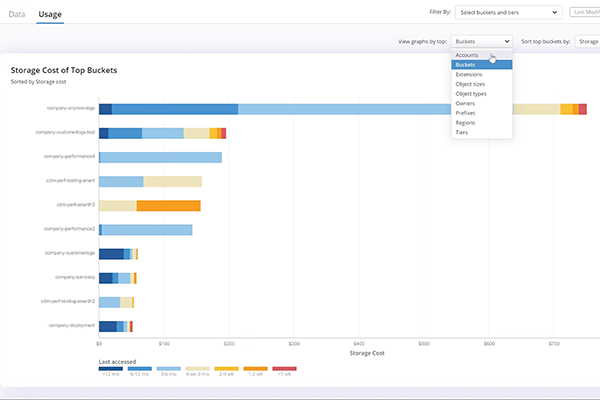Collapse the 'View graphs by top' Buckets dropdown
Image resolution: width=600 pixels, height=400 pixels.
482,42
